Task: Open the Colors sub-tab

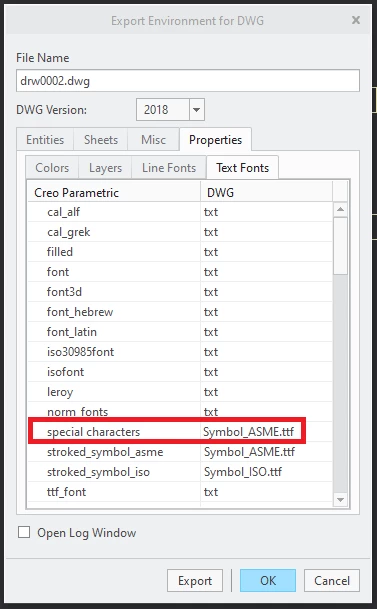Action: [x=52, y=167]
